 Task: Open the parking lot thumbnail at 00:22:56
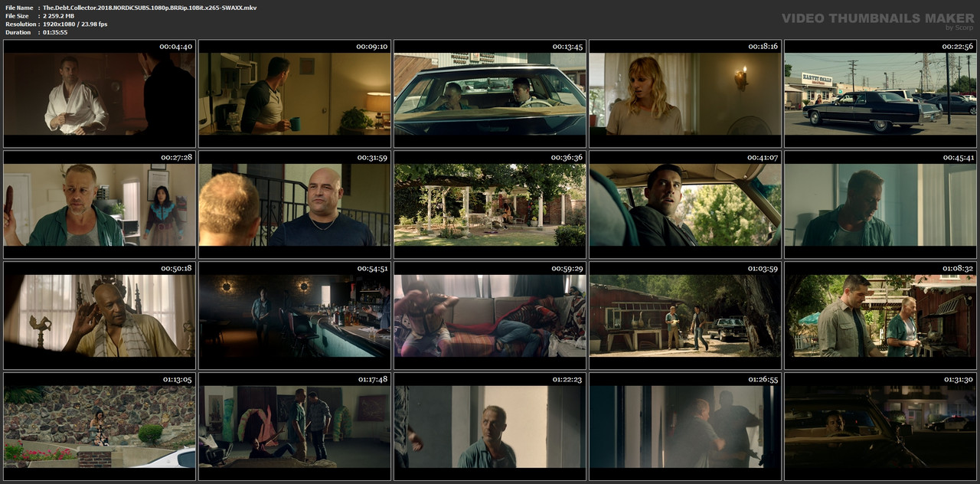tap(880, 93)
